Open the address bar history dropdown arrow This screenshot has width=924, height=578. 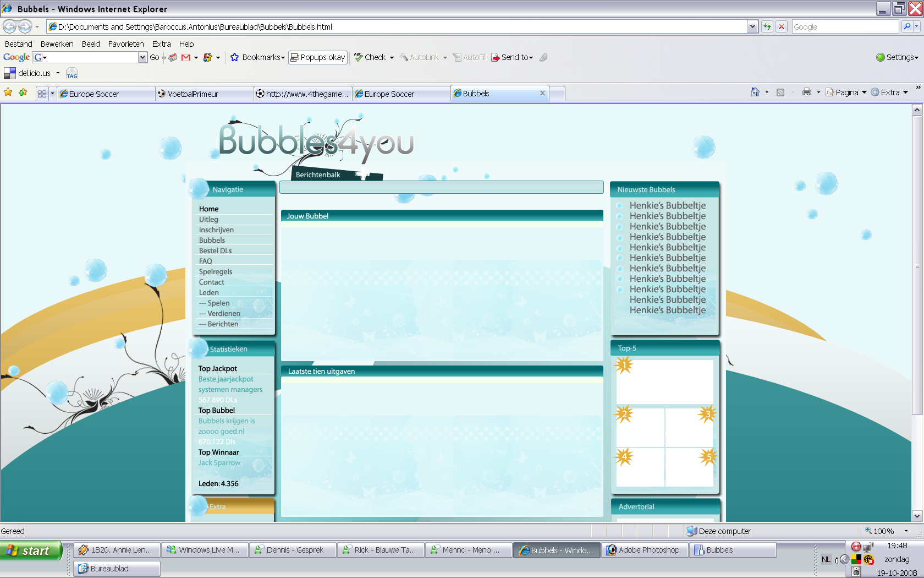click(752, 26)
